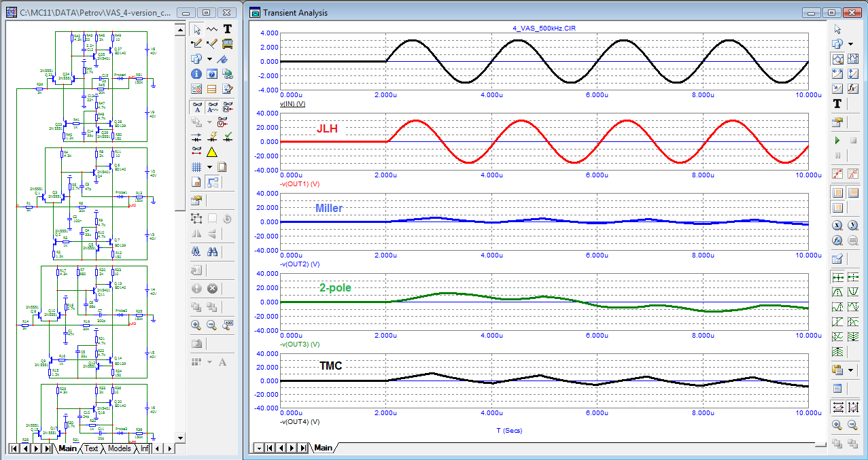Click the -v(OUT2) (V) waveform label
The image size is (868, 460).
(x=299, y=264)
